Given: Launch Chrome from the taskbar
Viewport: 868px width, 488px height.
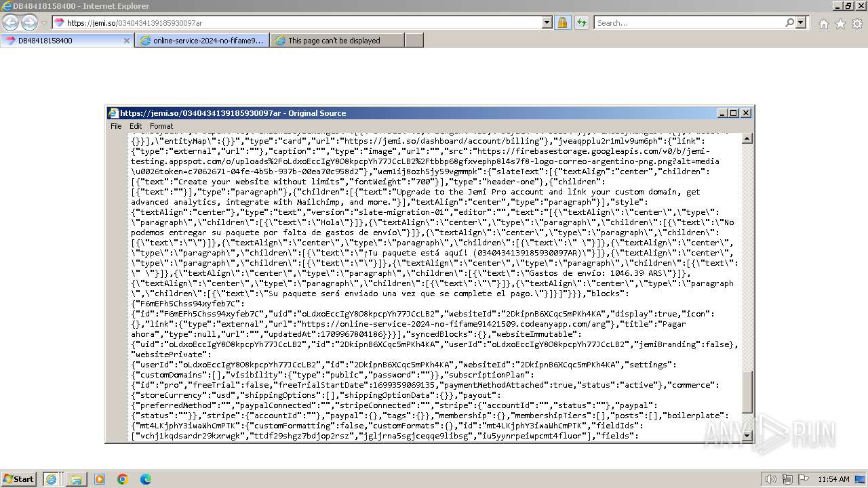Looking at the screenshot, I should pyautogui.click(x=123, y=479).
